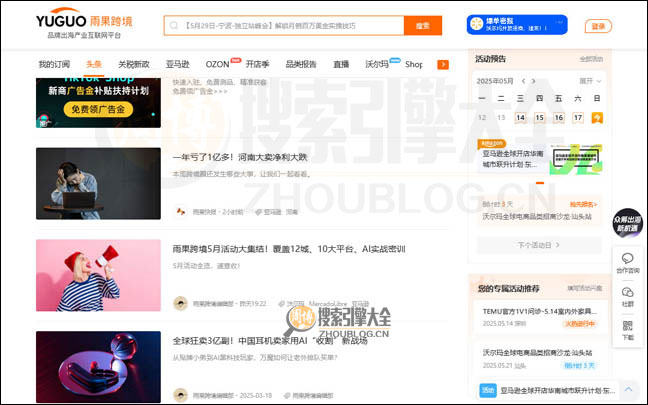Open article 全球狂卖3亿副！中国耳机卖家
648x405 pixels.
tap(270, 341)
